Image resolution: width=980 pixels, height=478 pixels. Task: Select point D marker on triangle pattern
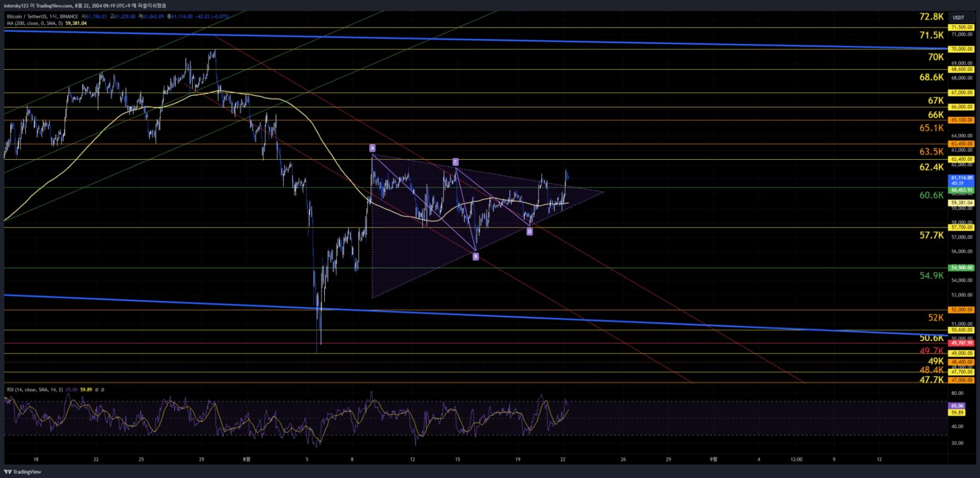529,232
